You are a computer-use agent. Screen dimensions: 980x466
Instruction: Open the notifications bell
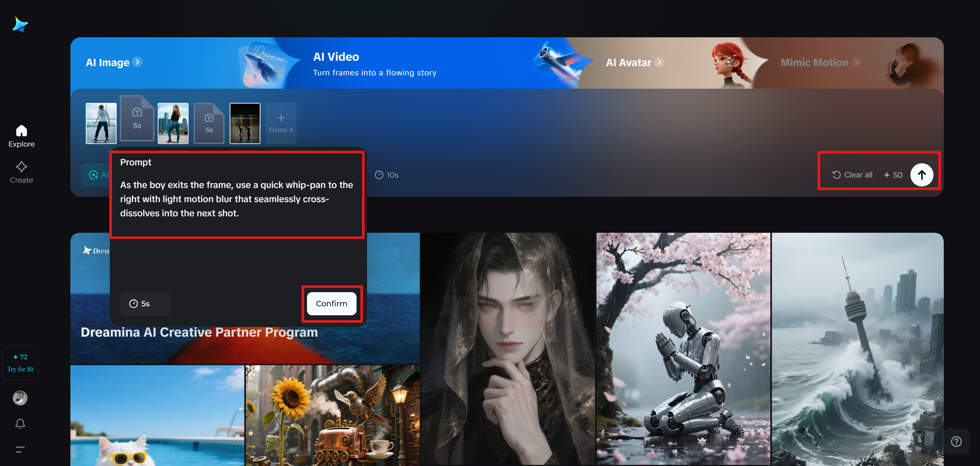pos(20,423)
